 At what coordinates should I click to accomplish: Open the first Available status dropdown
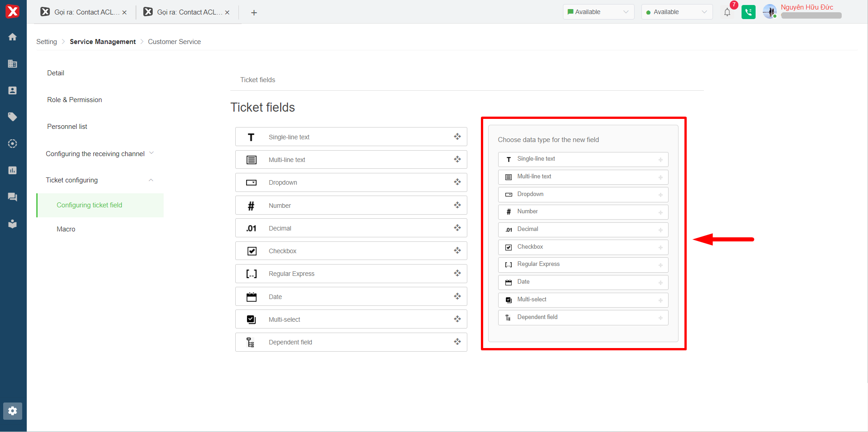pos(598,12)
